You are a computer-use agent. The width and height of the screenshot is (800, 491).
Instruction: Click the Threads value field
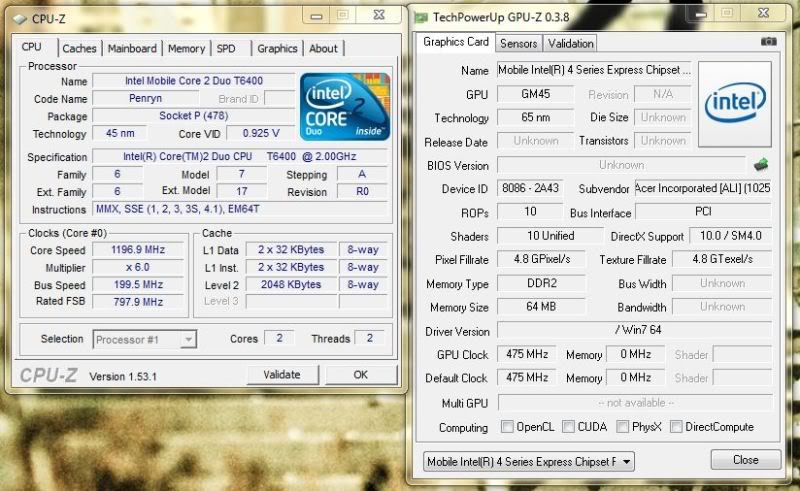tap(369, 338)
